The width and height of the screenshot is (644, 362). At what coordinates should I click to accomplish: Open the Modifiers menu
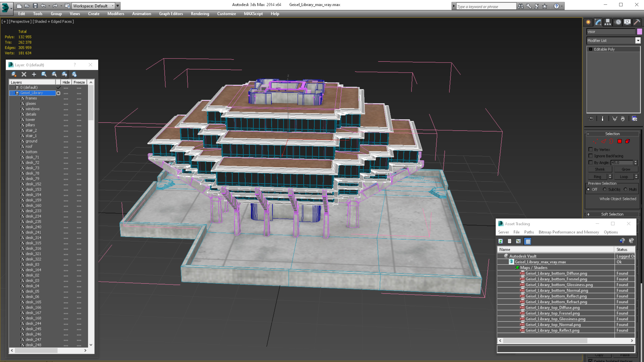tap(115, 14)
